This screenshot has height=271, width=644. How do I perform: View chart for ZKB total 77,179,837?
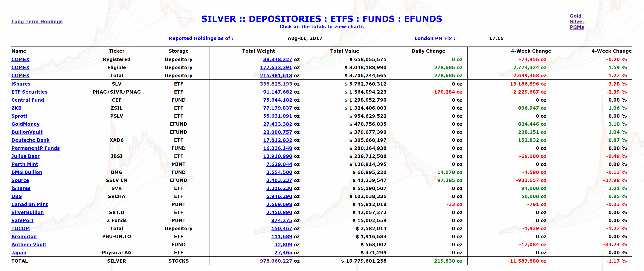click(x=277, y=108)
